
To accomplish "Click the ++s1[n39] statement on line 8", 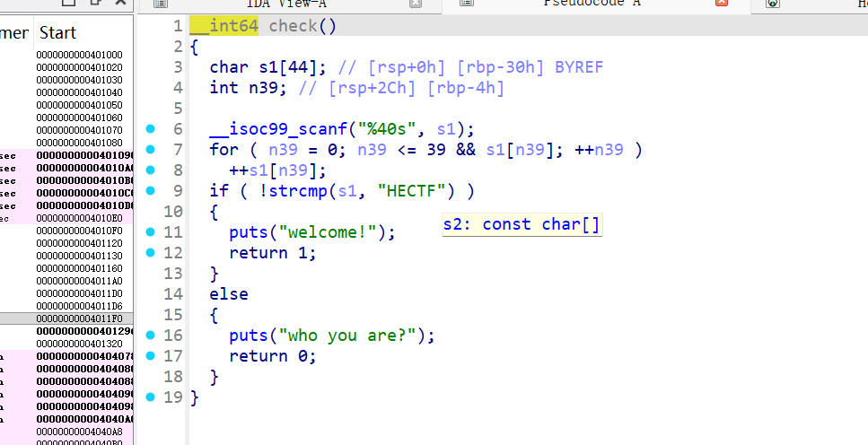I will pyautogui.click(x=277, y=170).
